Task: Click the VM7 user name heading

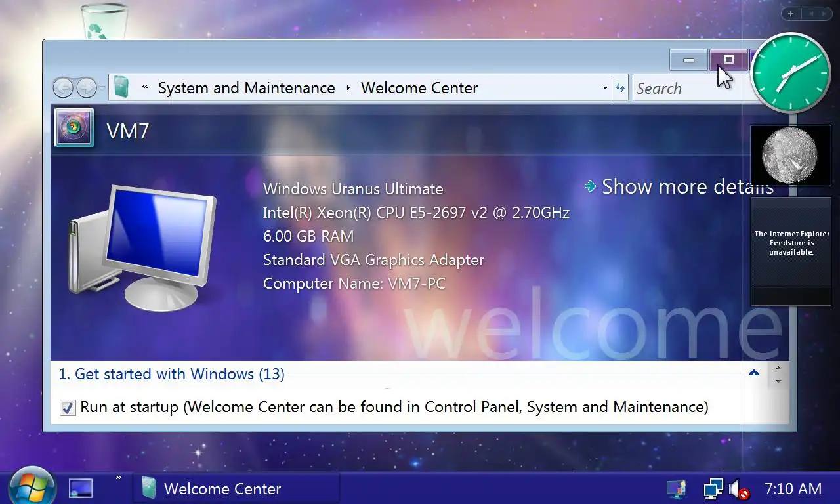Action: 128,131
